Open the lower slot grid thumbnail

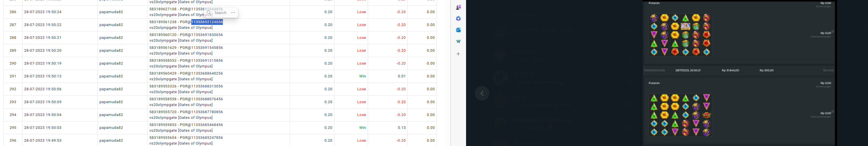click(680, 115)
